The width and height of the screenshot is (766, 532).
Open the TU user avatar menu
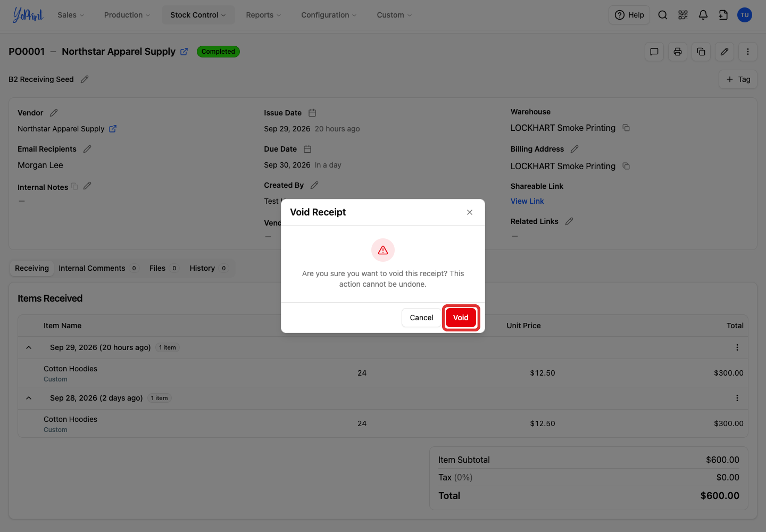click(x=745, y=15)
